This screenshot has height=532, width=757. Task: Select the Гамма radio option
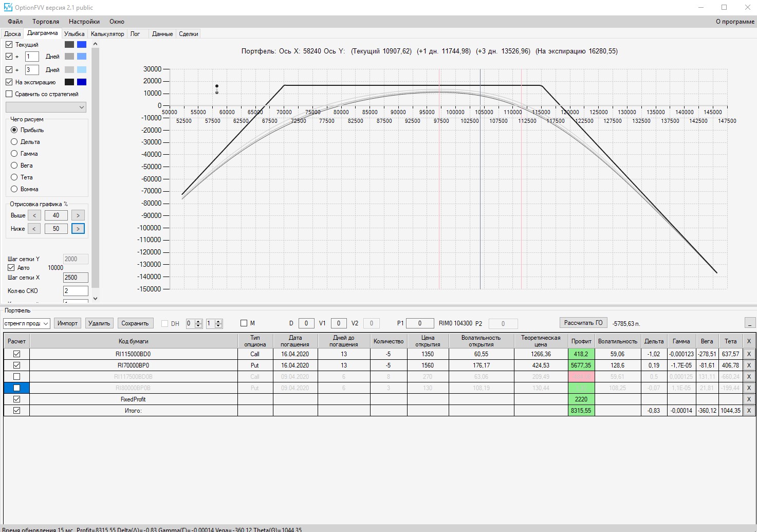14,154
